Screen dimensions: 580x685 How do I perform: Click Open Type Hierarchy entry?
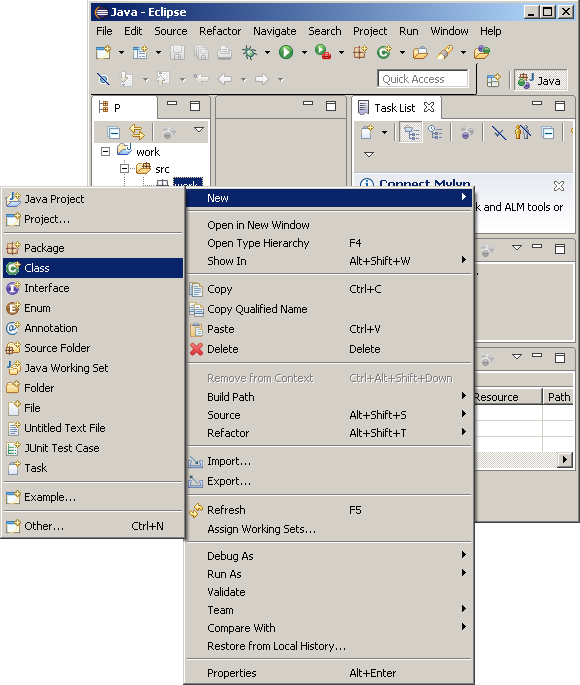329,243
